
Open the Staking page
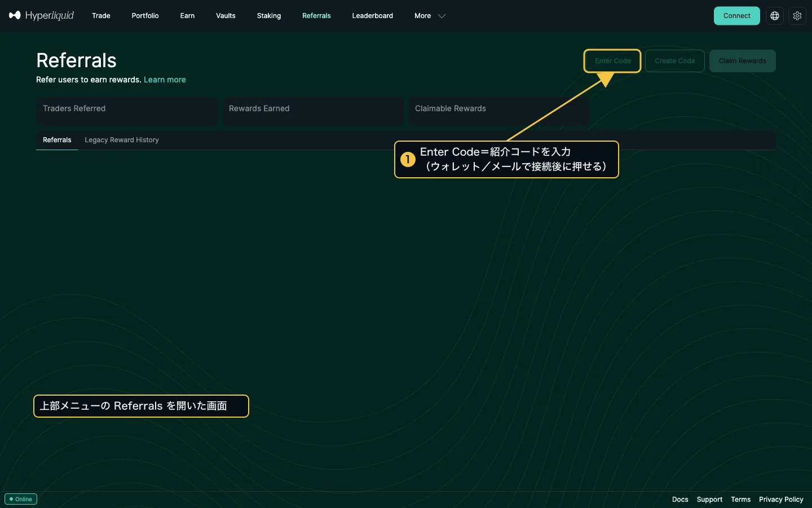coord(269,16)
